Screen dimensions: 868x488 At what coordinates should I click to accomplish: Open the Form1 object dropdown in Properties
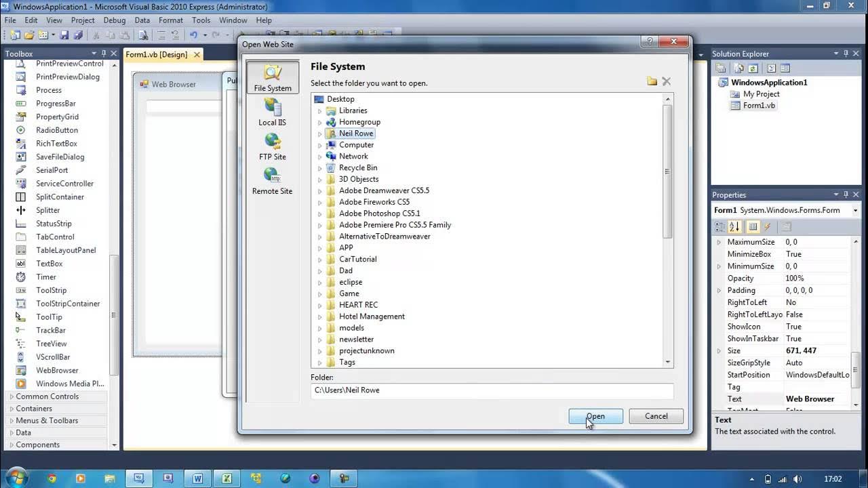pos(855,211)
